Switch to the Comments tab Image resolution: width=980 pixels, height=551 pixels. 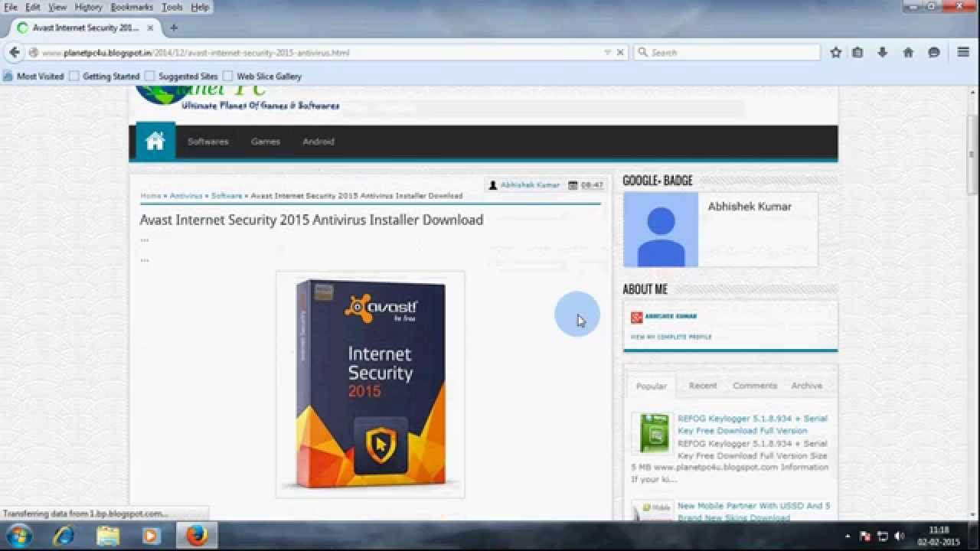(x=755, y=386)
